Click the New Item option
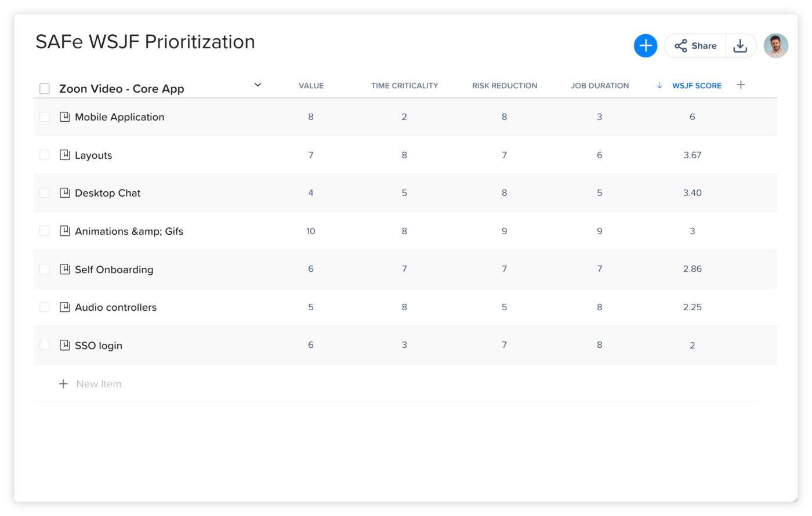The width and height of the screenshot is (812, 516). 90,383
